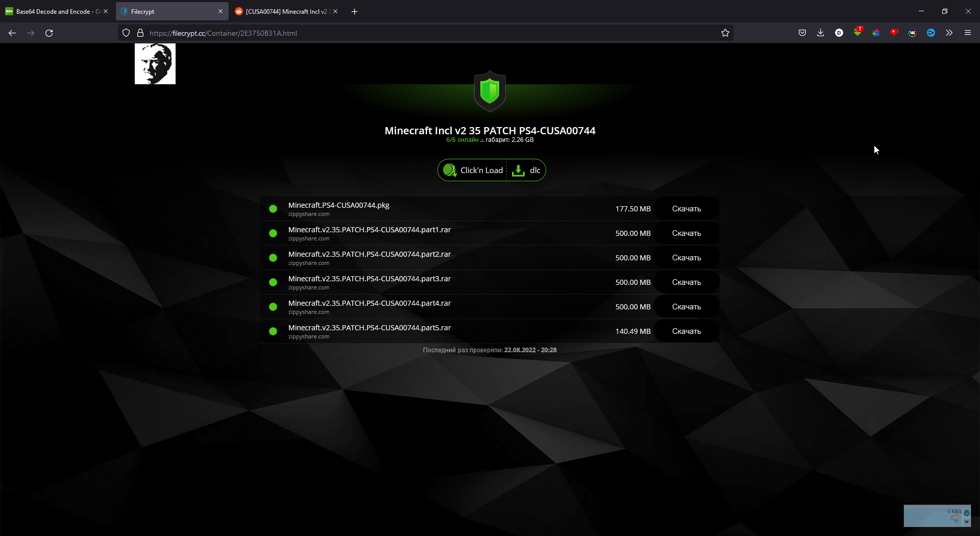Go back with the browser back arrow

tap(12, 33)
